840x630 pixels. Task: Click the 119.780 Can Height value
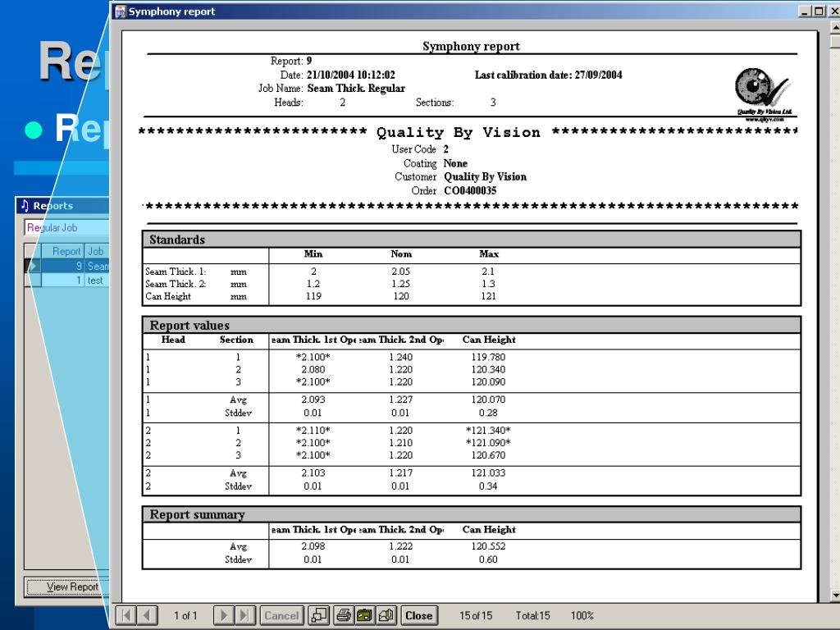(x=488, y=357)
